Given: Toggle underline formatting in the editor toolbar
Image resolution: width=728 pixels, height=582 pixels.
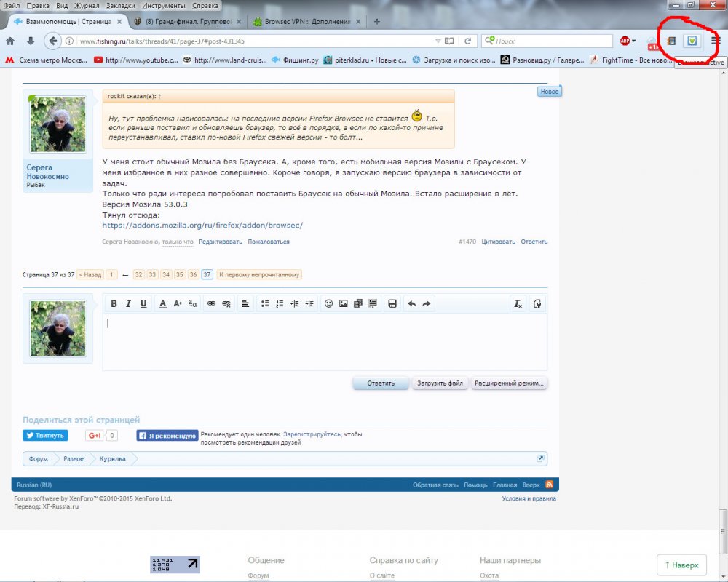Looking at the screenshot, I should (x=143, y=303).
